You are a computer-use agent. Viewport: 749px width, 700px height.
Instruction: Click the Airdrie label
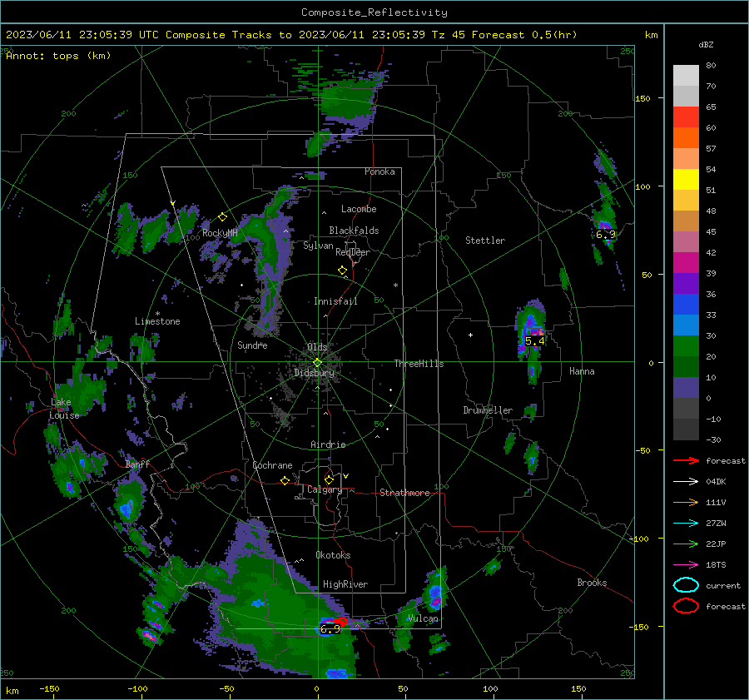pyautogui.click(x=328, y=444)
